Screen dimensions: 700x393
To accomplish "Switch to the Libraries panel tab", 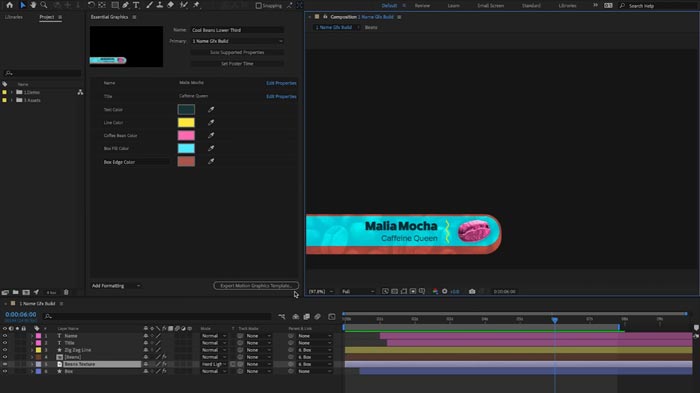I will 13,17.
